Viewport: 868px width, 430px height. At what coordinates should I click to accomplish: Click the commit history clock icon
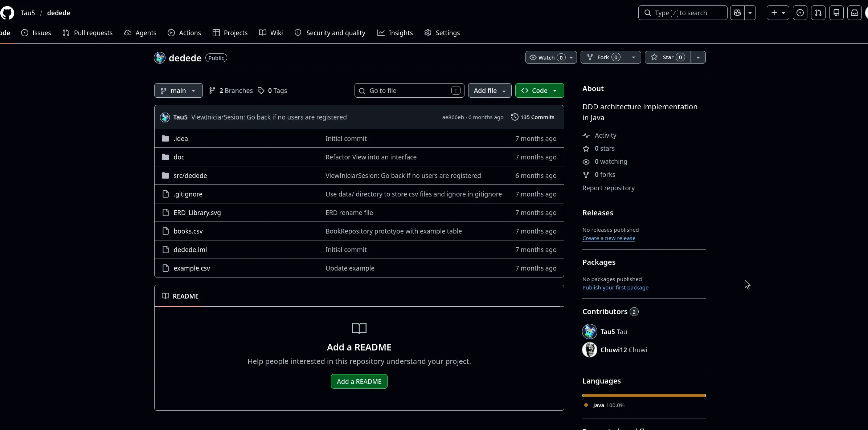click(515, 117)
